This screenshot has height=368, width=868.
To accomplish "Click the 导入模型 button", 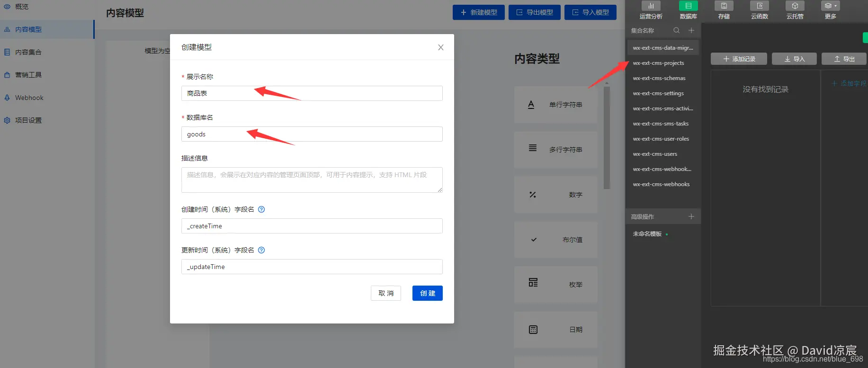I will [x=591, y=12].
